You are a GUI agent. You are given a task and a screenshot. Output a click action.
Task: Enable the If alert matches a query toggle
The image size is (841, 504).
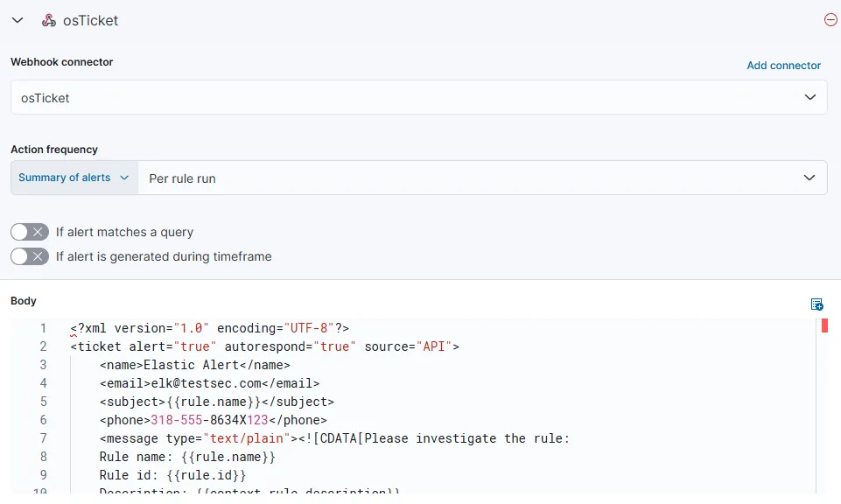[x=29, y=231]
